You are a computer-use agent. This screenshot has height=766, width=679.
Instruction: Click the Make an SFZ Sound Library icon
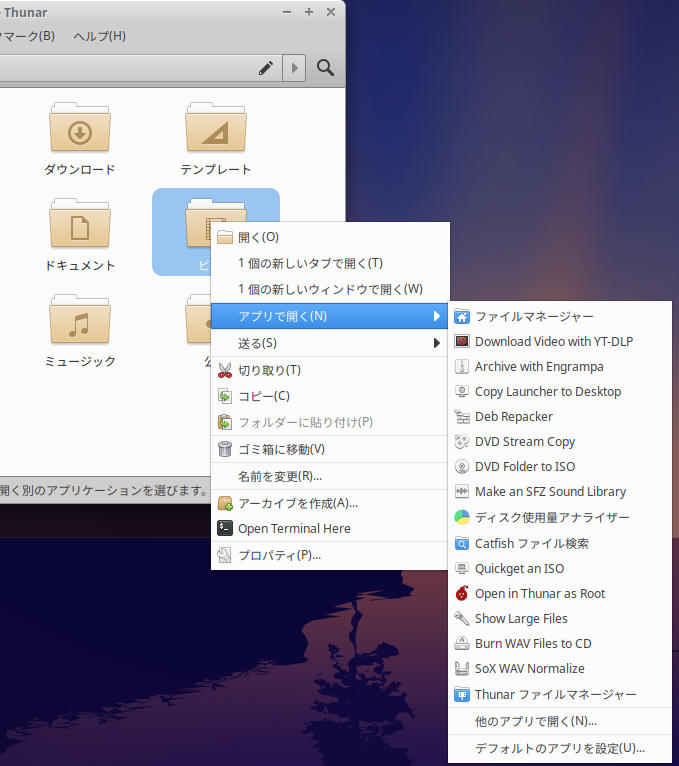tap(462, 491)
